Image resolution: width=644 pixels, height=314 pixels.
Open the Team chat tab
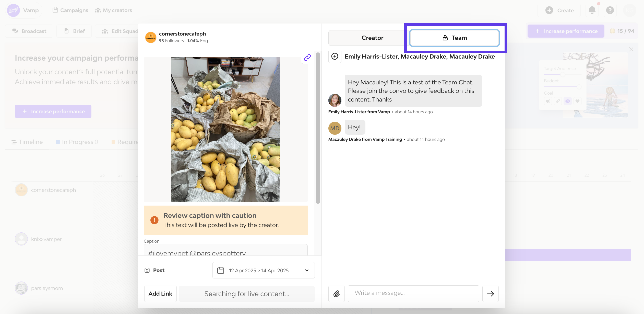[x=454, y=38]
